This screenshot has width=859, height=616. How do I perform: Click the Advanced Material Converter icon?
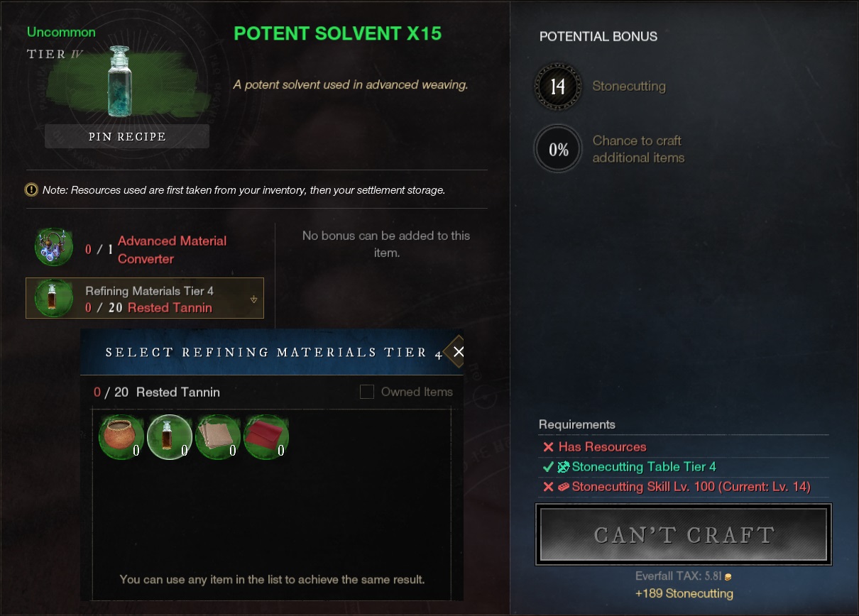click(53, 248)
